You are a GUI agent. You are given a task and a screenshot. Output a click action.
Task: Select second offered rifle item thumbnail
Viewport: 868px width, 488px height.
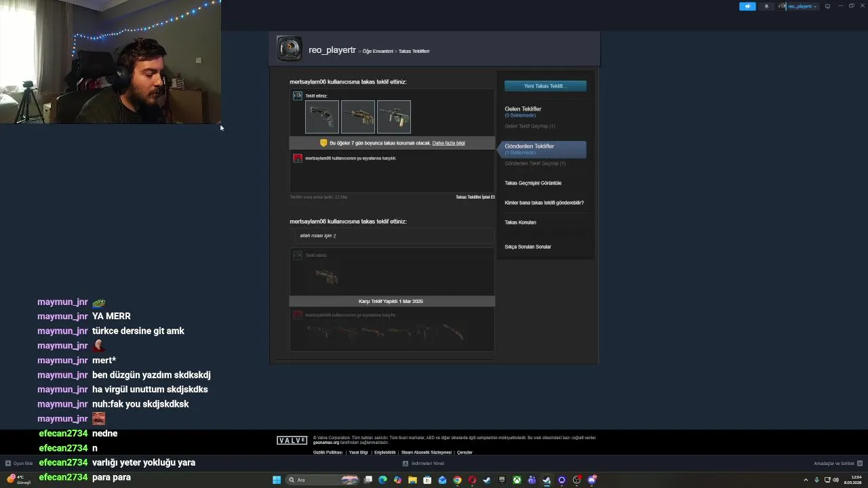pos(358,117)
